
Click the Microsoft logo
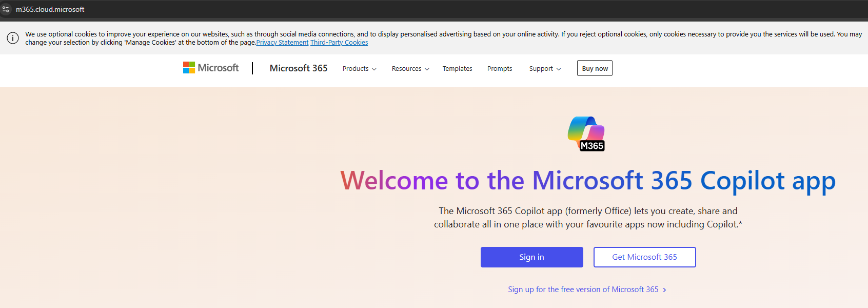[211, 68]
